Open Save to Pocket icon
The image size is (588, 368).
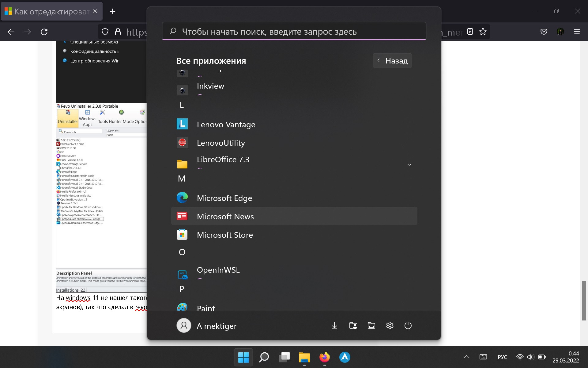point(544,32)
